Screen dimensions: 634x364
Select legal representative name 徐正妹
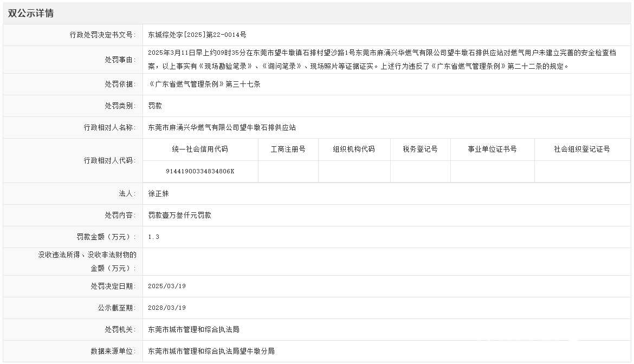[158, 193]
